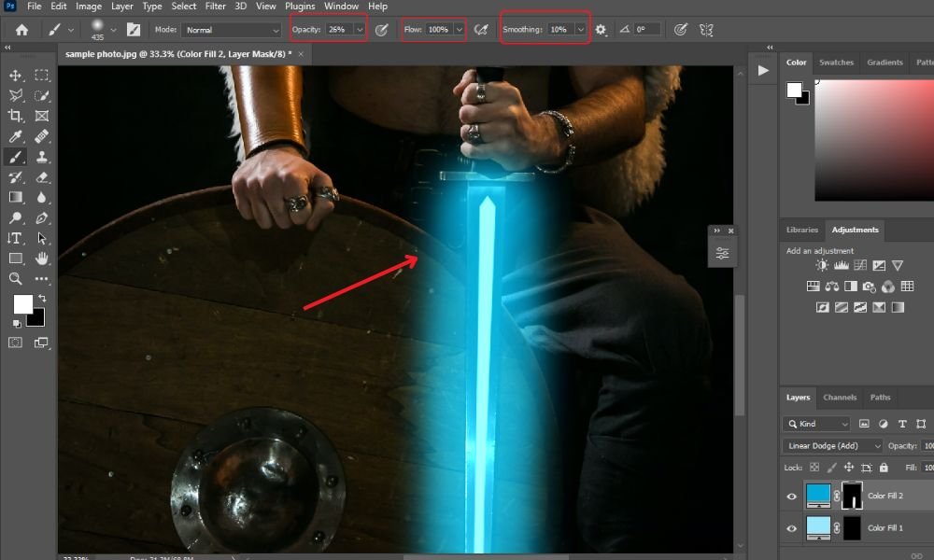Toggle lock all layer attributes
The image size is (934, 560).
pos(884,468)
